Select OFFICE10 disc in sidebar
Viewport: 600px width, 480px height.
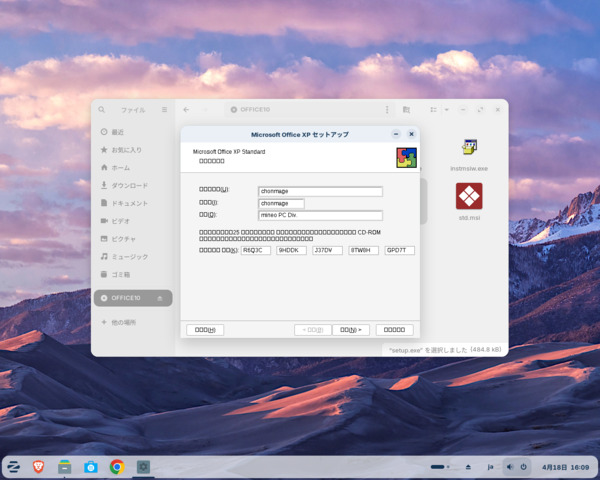pyautogui.click(x=133, y=298)
